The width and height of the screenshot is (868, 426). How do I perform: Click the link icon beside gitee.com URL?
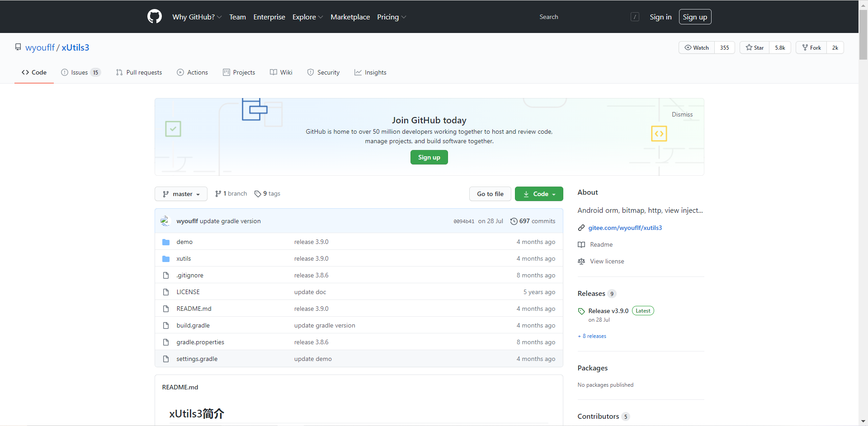[x=581, y=228]
